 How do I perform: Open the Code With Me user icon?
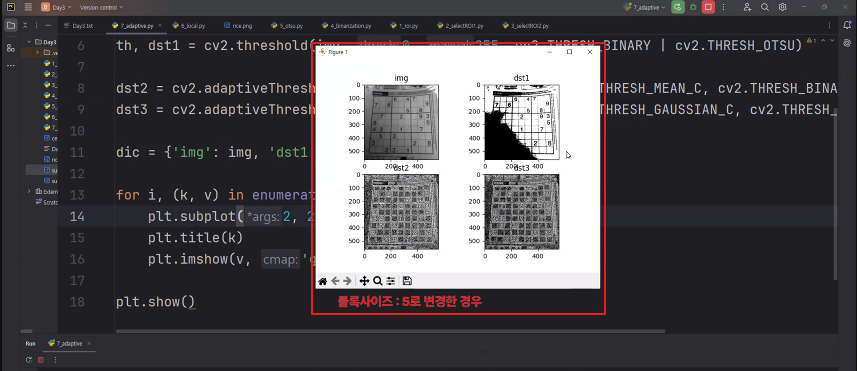(x=747, y=7)
